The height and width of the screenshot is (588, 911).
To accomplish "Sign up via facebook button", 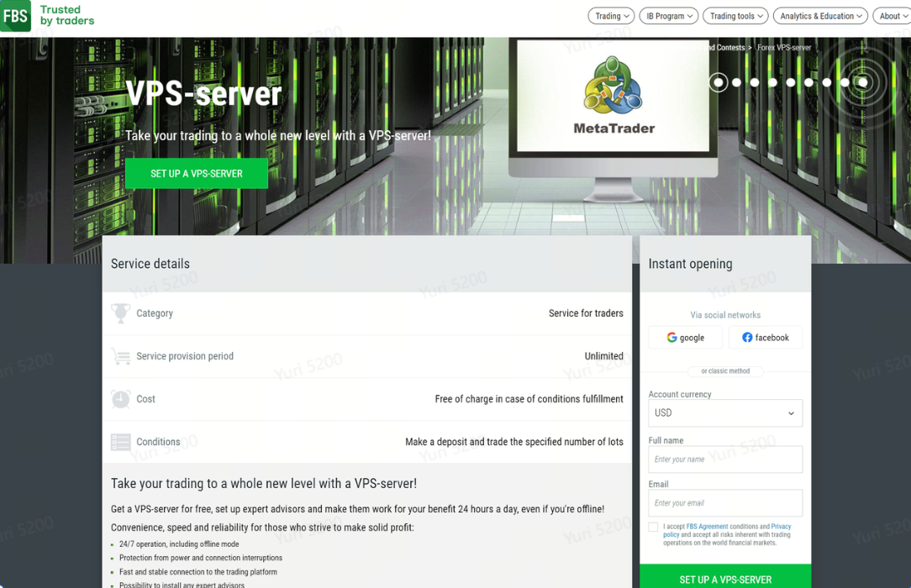I will pyautogui.click(x=766, y=337).
